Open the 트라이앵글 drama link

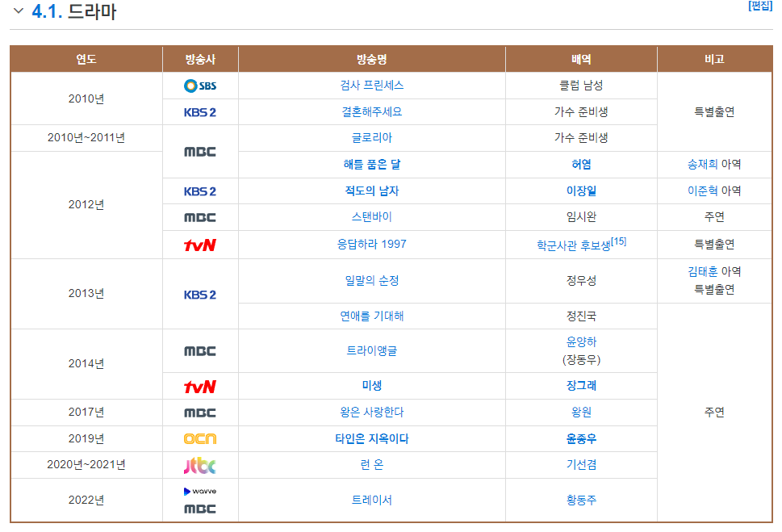[372, 351]
